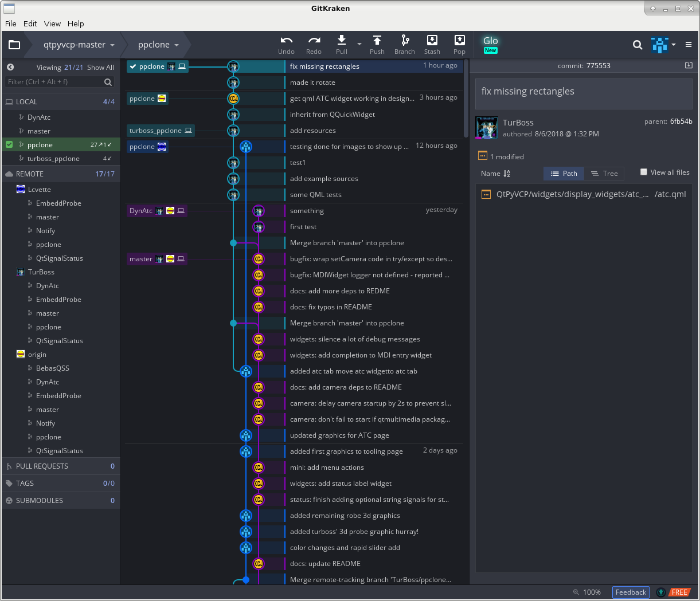Pop the stash with the Pop icon
The width and height of the screenshot is (700, 601).
pos(460,40)
